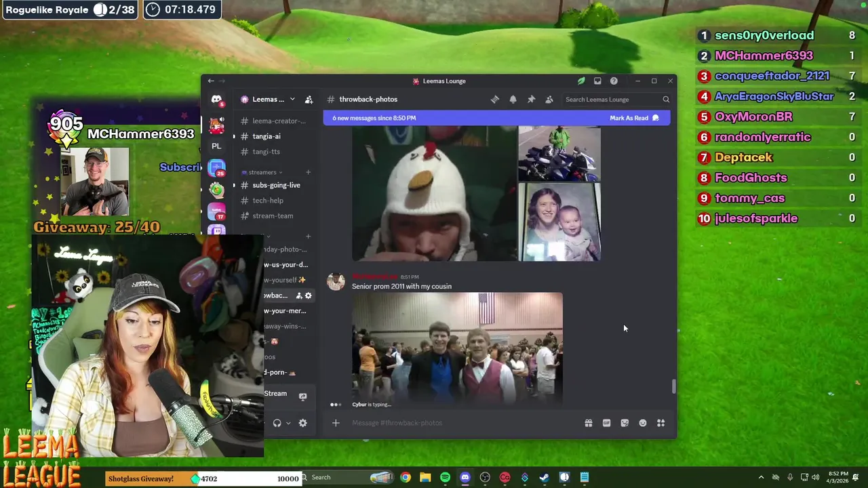
Task: Open the emoji picker
Action: pos(643,423)
